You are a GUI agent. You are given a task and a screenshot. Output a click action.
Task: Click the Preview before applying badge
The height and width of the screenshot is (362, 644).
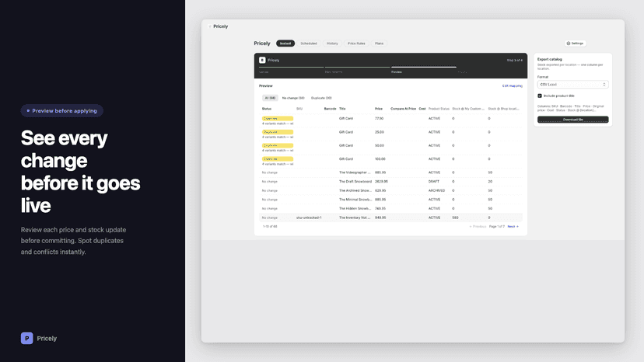pyautogui.click(x=62, y=111)
